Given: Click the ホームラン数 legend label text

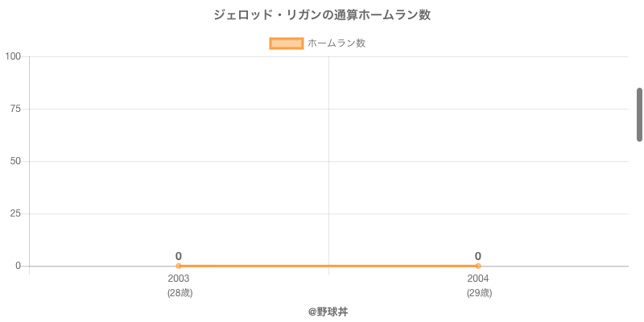Looking at the screenshot, I should pos(336,43).
